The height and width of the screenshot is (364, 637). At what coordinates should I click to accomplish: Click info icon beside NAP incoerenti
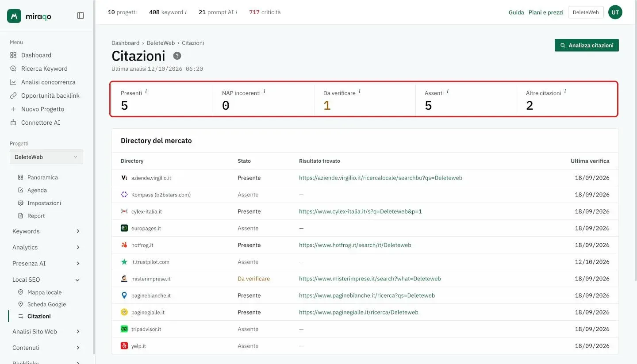[265, 91]
